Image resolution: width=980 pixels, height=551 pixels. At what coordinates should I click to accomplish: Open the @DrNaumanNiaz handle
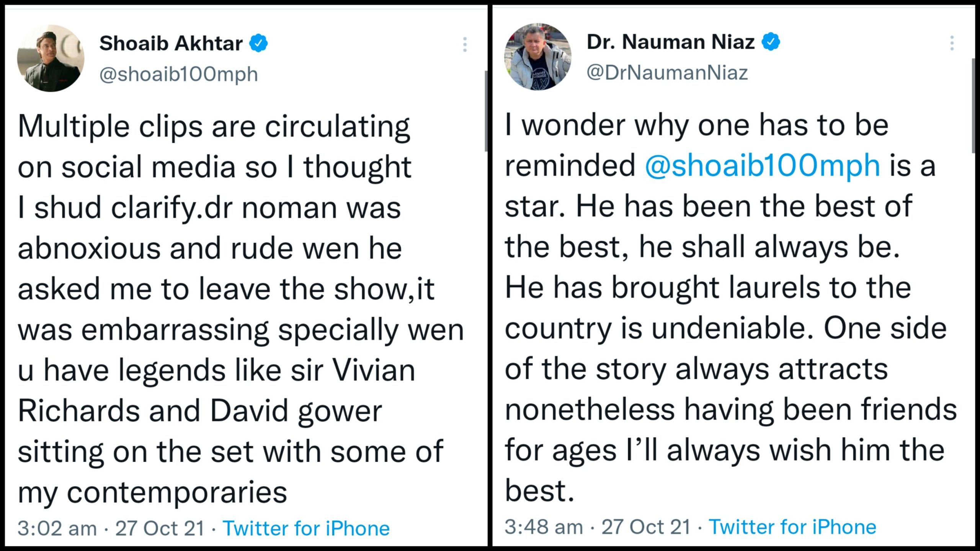pyautogui.click(x=667, y=72)
